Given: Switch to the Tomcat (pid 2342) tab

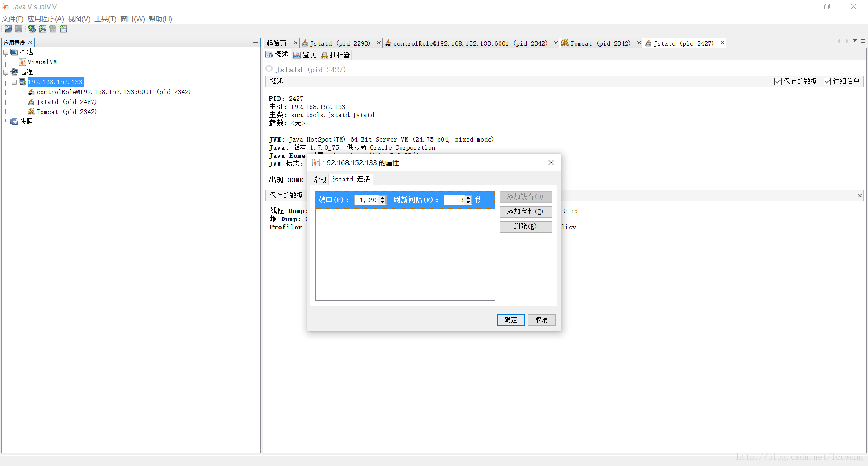Looking at the screenshot, I should (x=600, y=43).
